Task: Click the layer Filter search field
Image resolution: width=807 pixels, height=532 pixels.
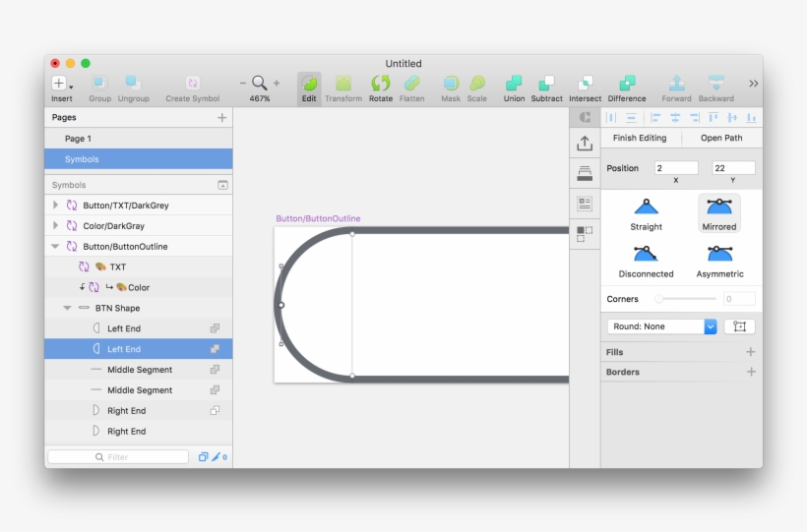Action: [x=118, y=457]
